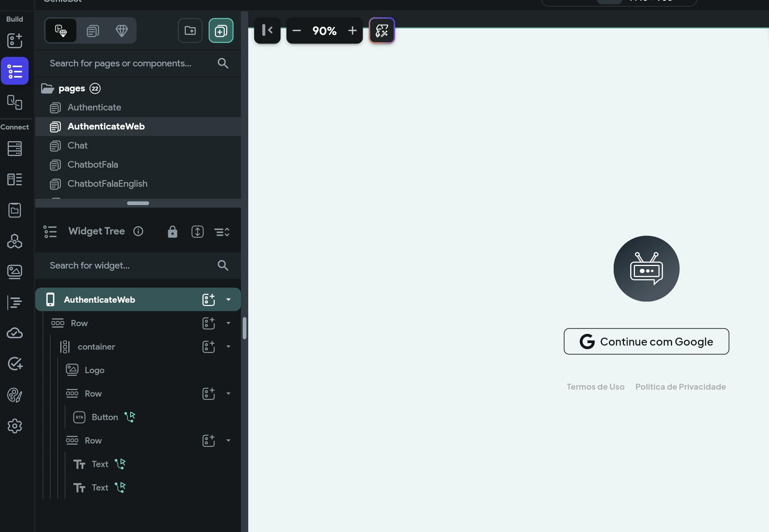Open the Firestore database sidebar icon
Viewport: 769px width, 532px height.
tap(15, 149)
